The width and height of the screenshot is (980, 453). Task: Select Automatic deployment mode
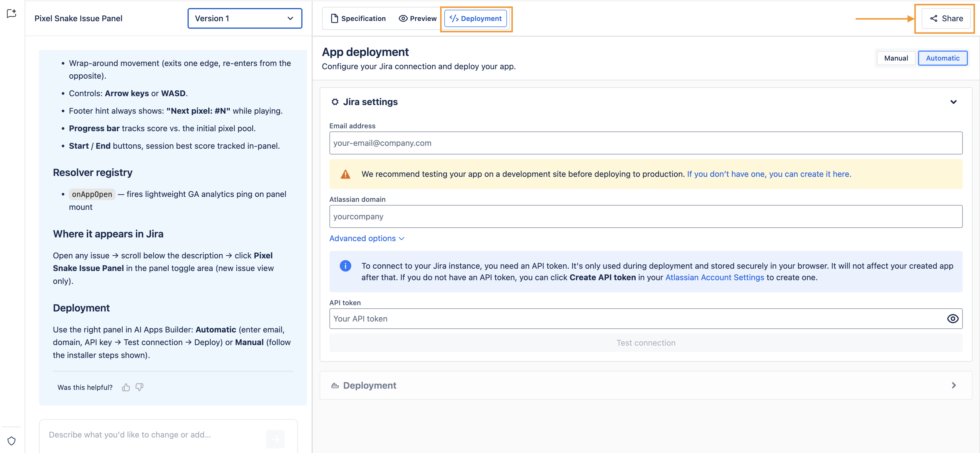coord(942,58)
